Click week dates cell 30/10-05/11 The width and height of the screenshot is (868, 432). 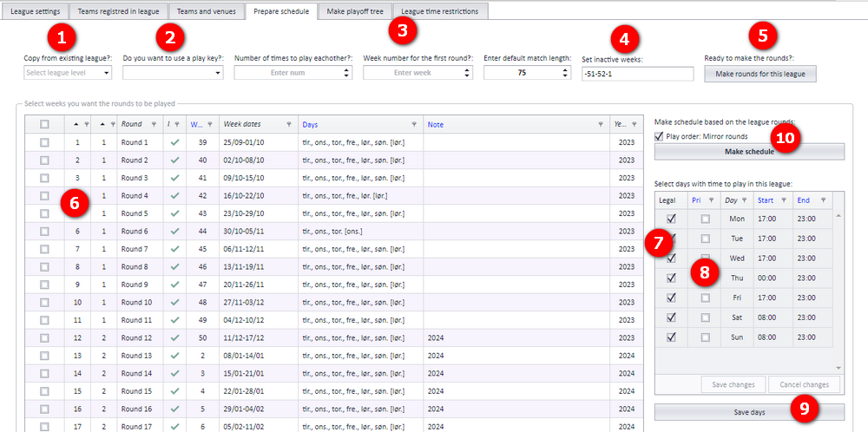pos(259,232)
